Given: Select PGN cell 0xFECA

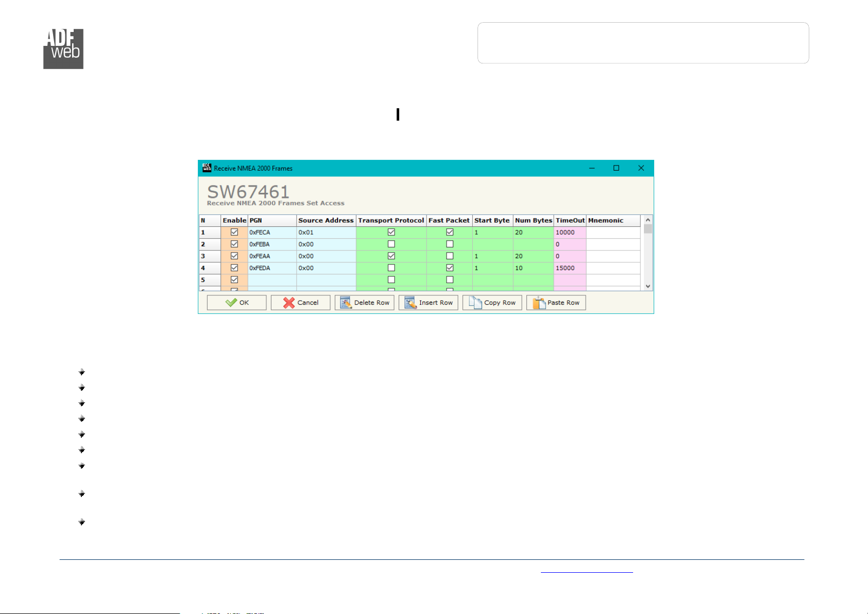Looking at the screenshot, I should [x=272, y=233].
